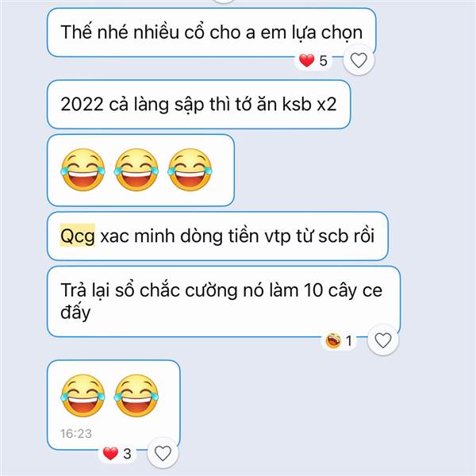Click middle laughing emoji in three-emoji message
Image resolution: width=476 pixels, height=476 pixels.
coord(136,170)
